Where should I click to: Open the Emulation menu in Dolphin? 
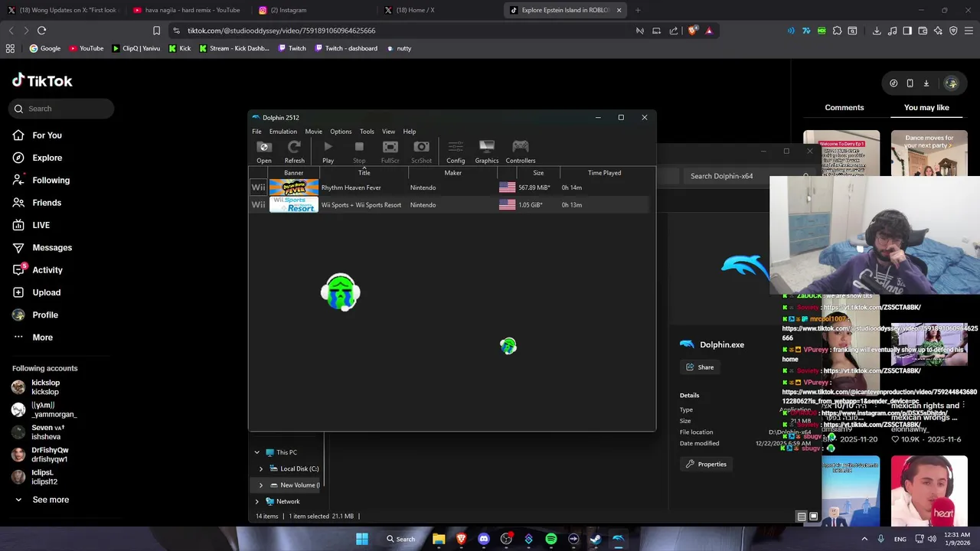click(x=283, y=132)
